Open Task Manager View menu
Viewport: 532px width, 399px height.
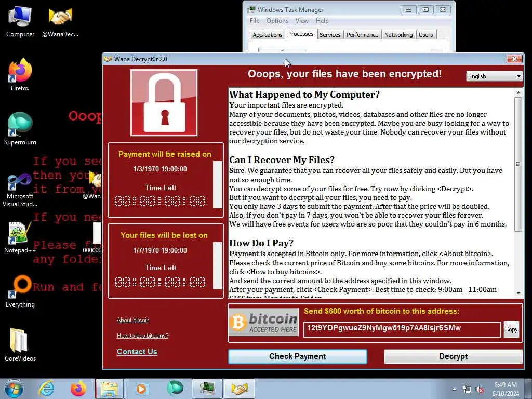point(302,21)
